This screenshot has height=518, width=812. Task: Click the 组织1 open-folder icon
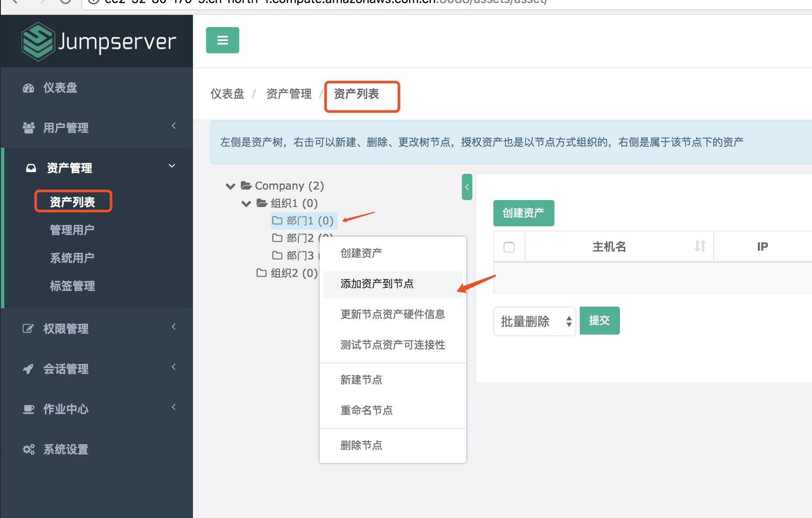click(x=262, y=203)
